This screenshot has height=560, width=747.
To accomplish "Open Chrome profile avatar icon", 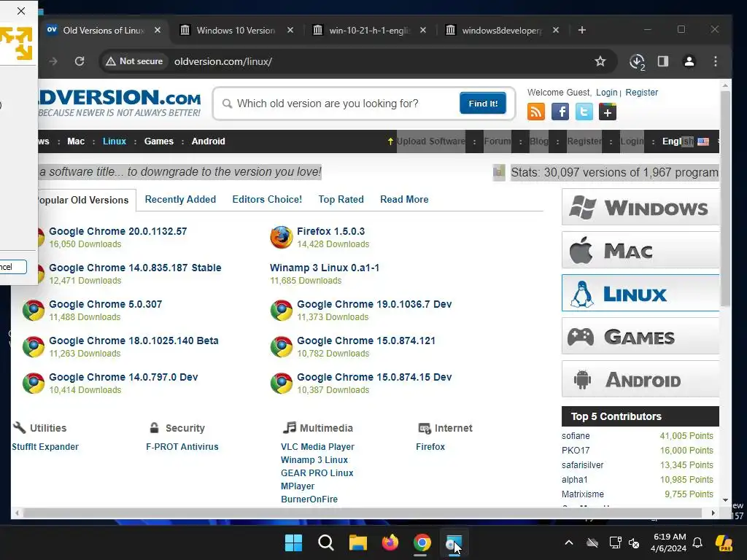I will pos(689,61).
